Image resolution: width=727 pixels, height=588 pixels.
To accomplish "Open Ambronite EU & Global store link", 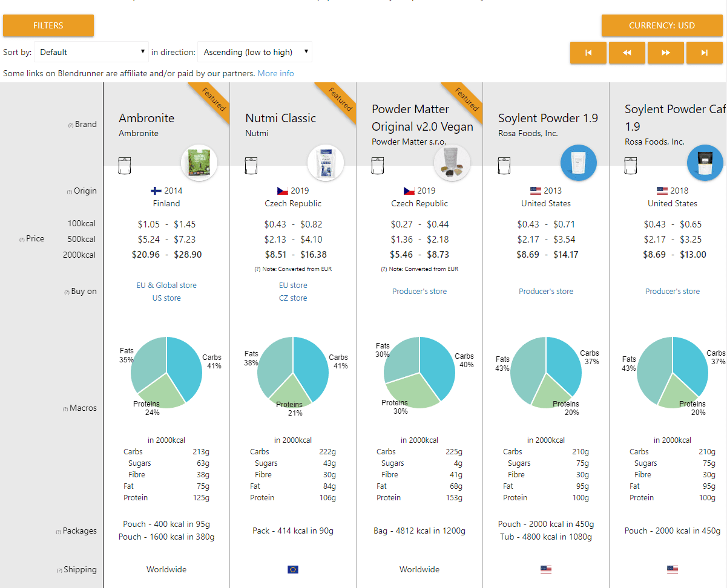I will pos(166,285).
